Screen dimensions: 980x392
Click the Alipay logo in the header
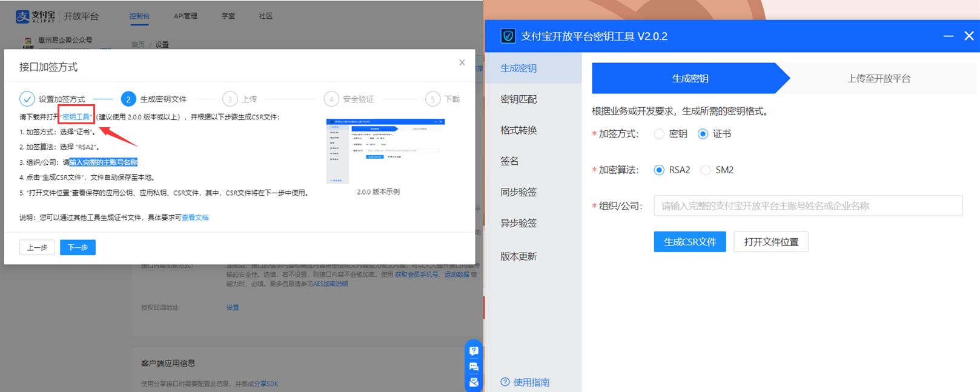pos(35,16)
